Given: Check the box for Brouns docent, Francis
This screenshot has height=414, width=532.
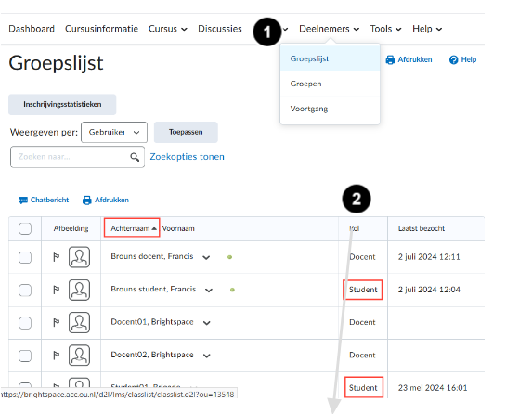Looking at the screenshot, I should click(x=25, y=257).
